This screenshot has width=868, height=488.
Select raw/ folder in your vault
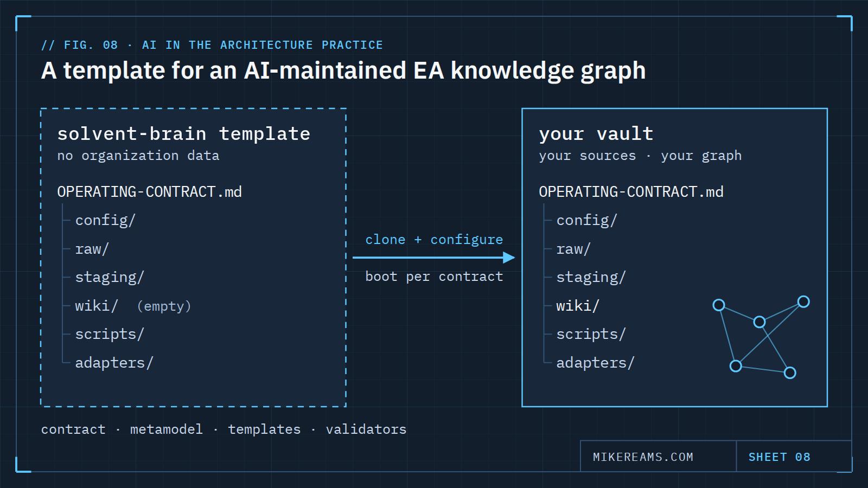pos(573,249)
